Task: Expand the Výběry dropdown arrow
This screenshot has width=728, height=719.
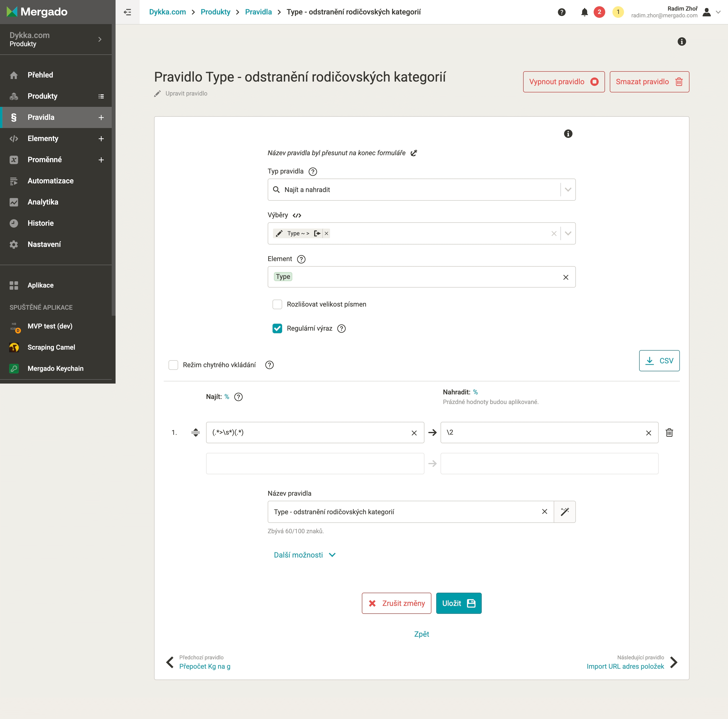Action: 568,233
